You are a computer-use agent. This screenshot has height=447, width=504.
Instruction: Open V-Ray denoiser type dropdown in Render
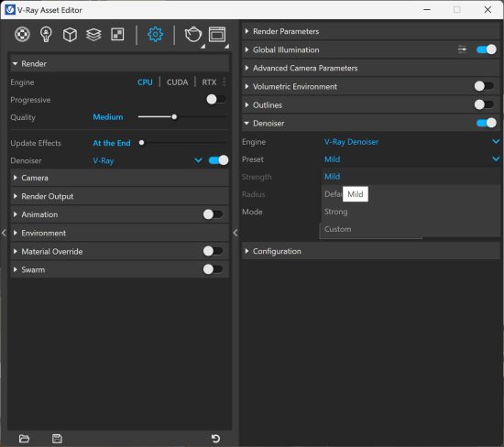click(198, 160)
